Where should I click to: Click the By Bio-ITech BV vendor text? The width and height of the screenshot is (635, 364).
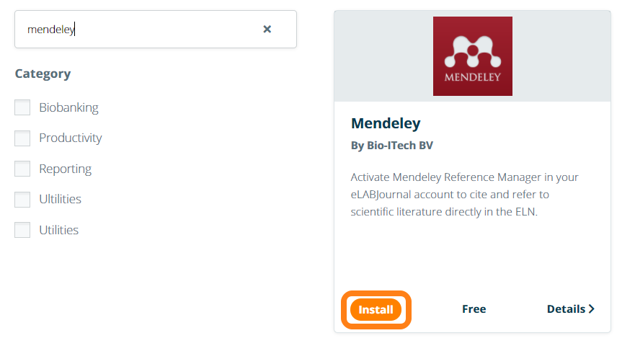(x=391, y=146)
